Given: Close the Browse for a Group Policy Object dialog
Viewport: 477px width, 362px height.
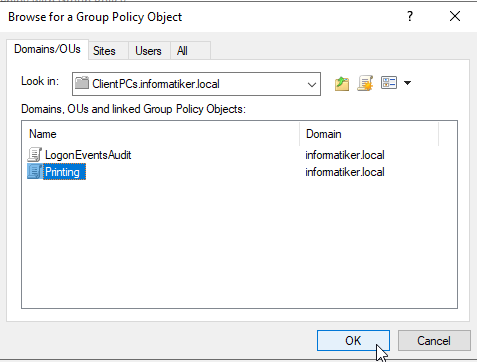Looking at the screenshot, I should (455, 16).
